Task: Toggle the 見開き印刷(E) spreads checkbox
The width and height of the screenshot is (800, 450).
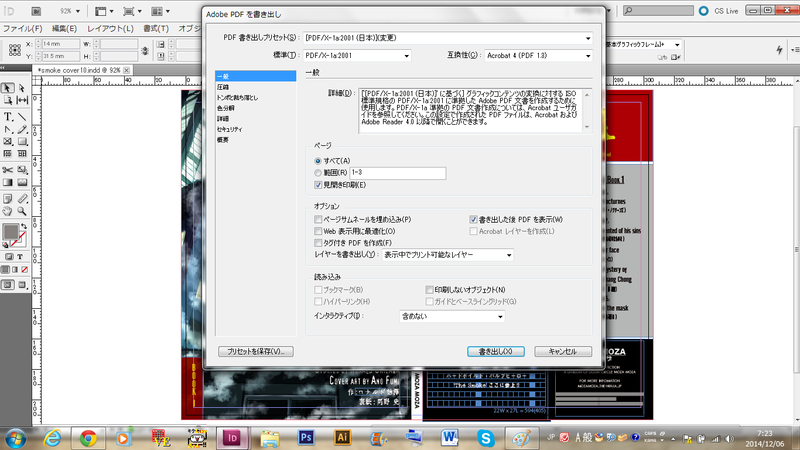Action: (318, 185)
